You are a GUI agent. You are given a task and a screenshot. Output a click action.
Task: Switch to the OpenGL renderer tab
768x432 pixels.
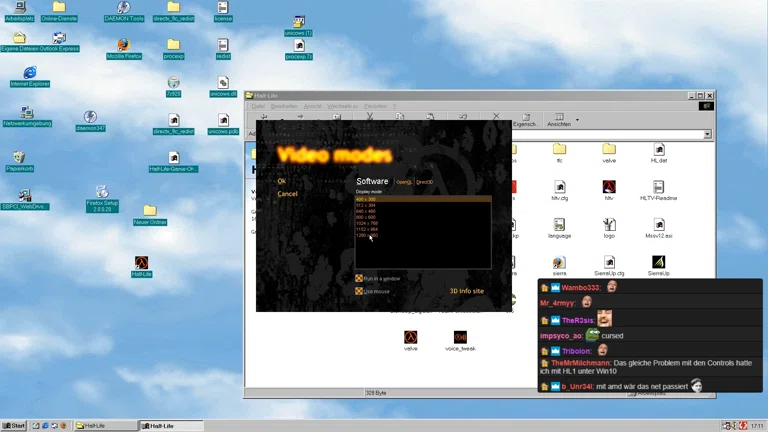404,182
